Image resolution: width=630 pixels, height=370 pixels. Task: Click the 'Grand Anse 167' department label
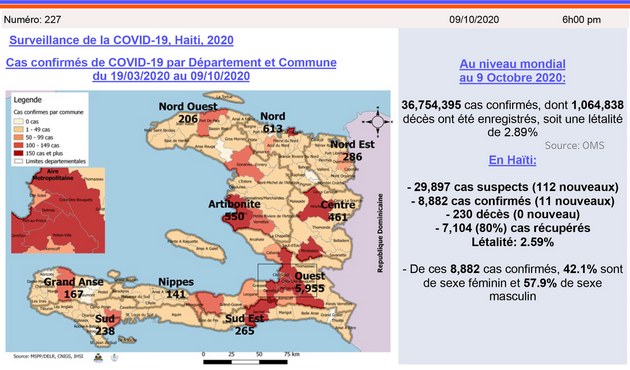pyautogui.click(x=74, y=288)
